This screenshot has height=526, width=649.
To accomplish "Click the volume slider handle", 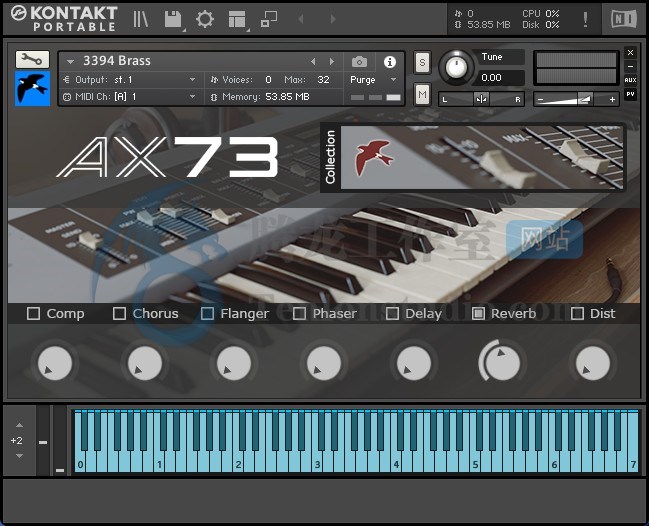I will pos(584,100).
